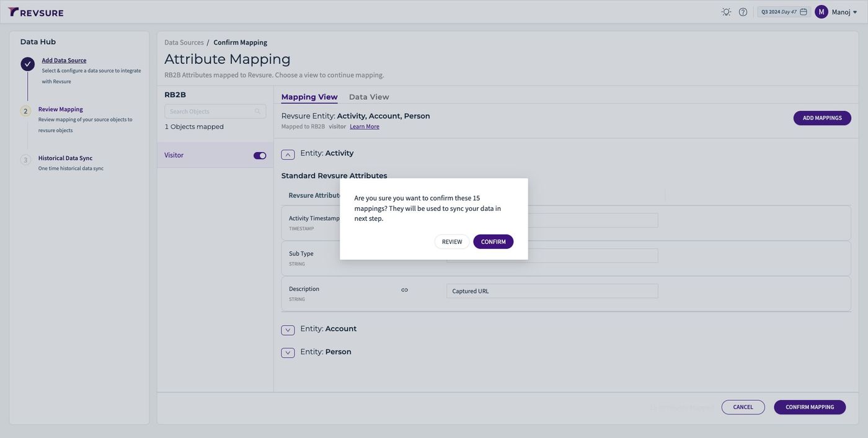Select the Visitor object row
The width and height of the screenshot is (868, 438).
[x=215, y=155]
